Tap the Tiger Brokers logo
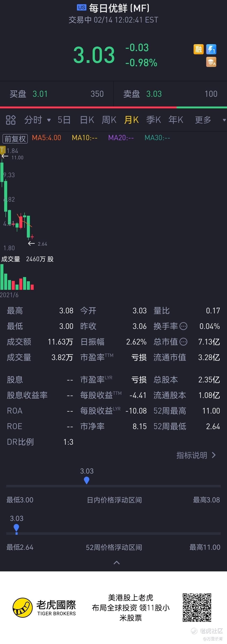The width and height of the screenshot is (227, 644). pyautogui.click(x=44, y=608)
